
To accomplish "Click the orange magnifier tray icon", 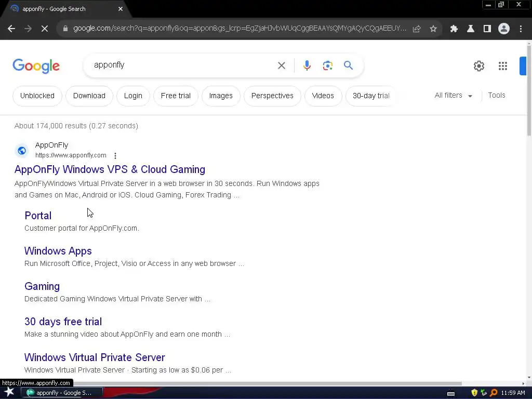I will (x=494, y=393).
